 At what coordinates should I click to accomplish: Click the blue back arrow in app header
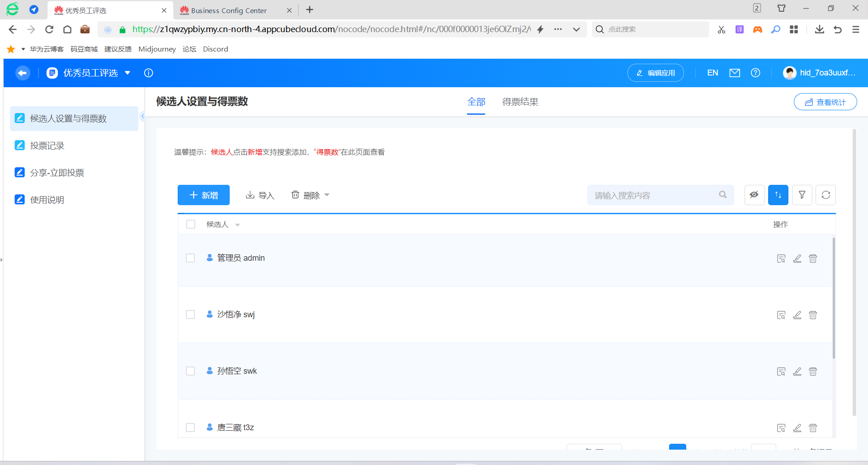23,73
